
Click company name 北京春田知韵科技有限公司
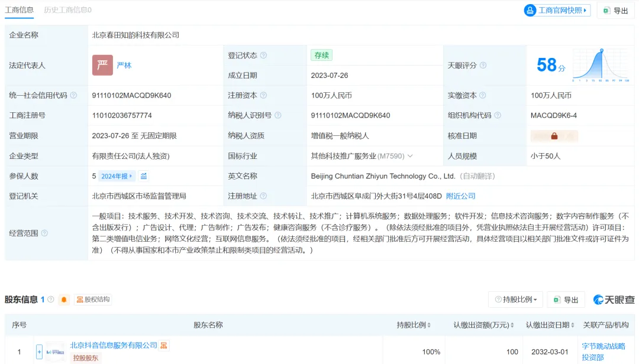[x=135, y=35]
